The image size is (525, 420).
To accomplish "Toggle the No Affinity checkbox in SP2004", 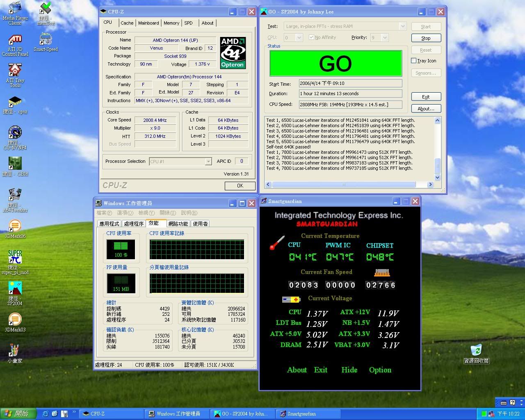I will pyautogui.click(x=311, y=37).
